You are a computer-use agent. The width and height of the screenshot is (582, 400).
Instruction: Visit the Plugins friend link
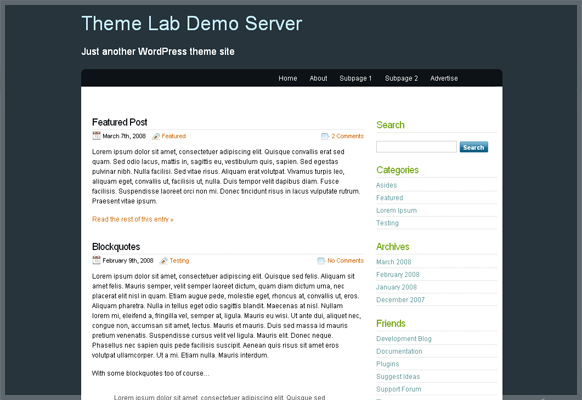click(388, 364)
